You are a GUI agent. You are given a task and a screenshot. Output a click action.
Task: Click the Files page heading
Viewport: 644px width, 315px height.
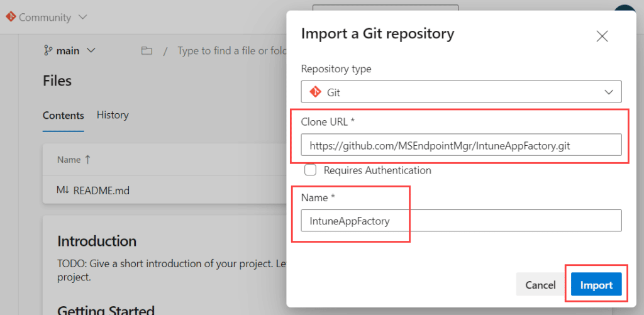tap(57, 80)
